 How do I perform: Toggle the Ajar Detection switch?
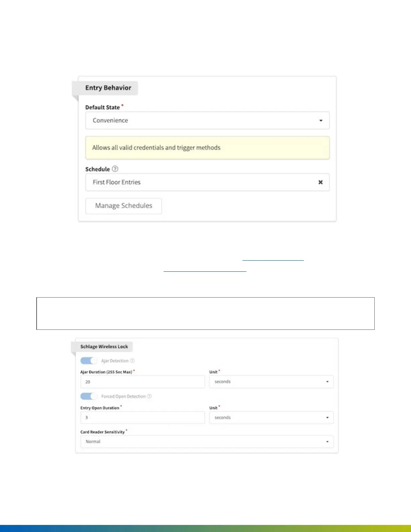(89, 361)
